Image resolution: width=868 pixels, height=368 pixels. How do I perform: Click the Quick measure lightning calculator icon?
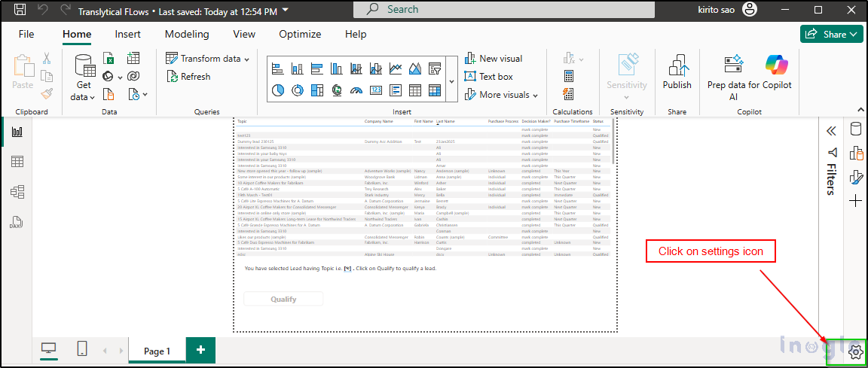[x=569, y=94]
